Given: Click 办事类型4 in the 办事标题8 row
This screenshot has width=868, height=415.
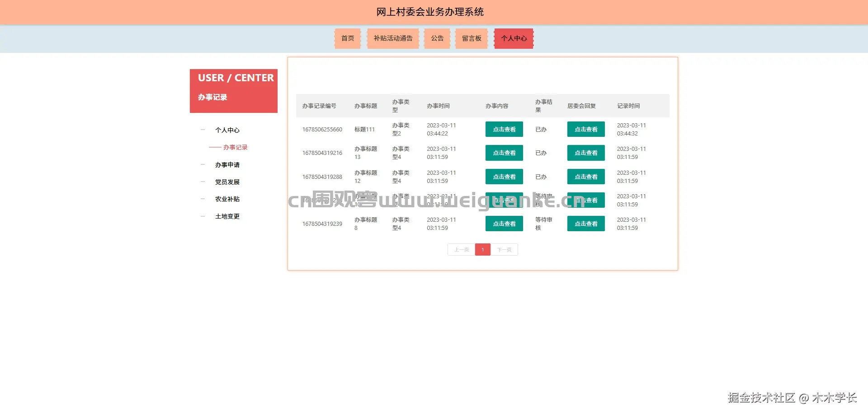Looking at the screenshot, I should click(x=401, y=224).
